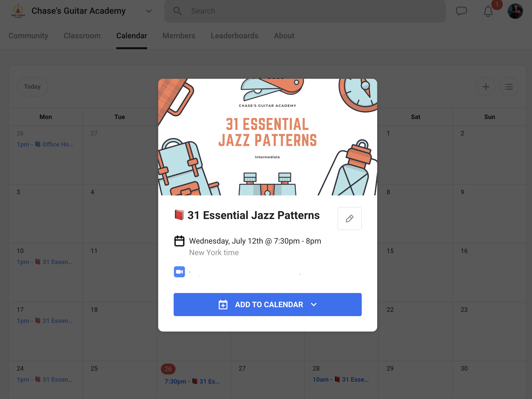Expand the community switcher chevron
The image size is (532, 399).
(149, 11)
